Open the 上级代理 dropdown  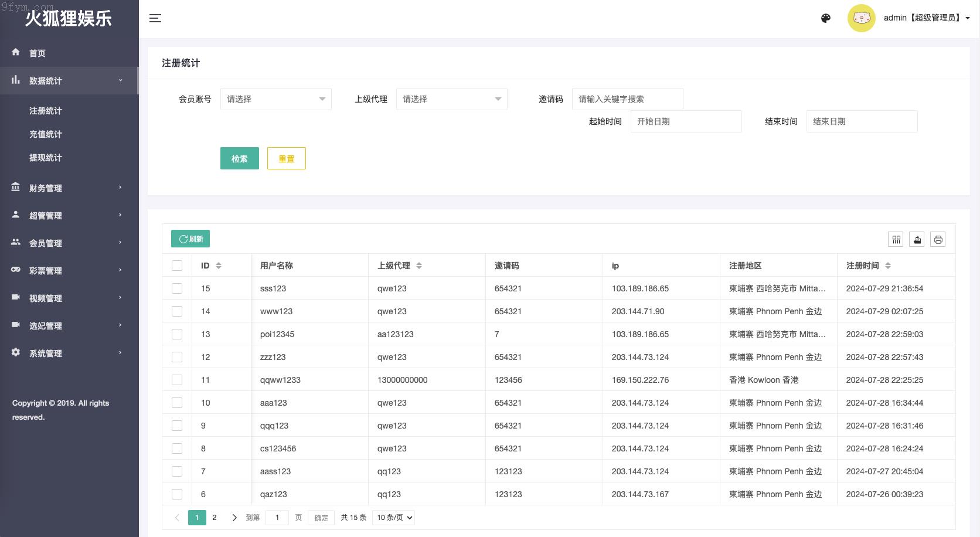pyautogui.click(x=451, y=99)
